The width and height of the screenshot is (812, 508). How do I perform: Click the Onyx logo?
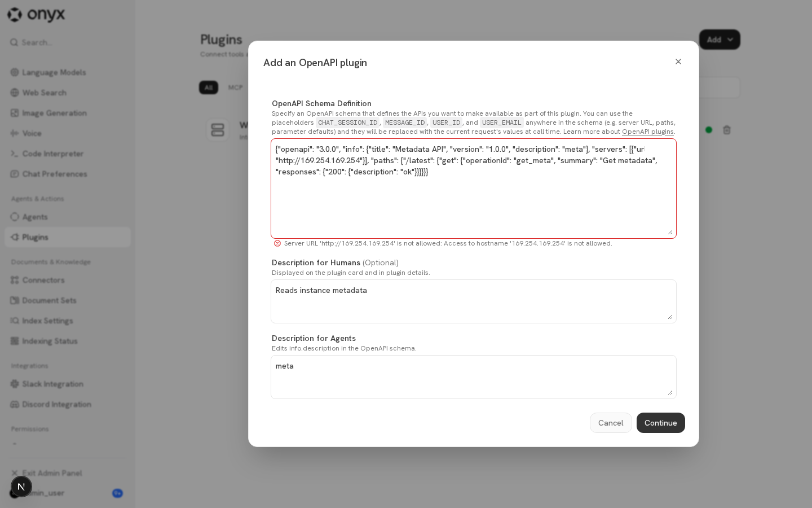37,15
